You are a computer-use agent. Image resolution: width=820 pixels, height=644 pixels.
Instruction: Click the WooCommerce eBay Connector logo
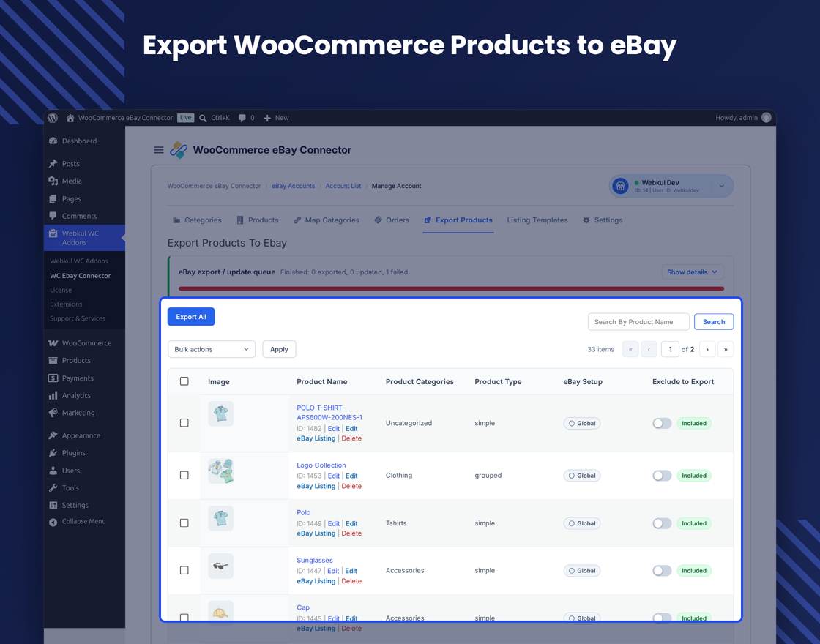179,150
